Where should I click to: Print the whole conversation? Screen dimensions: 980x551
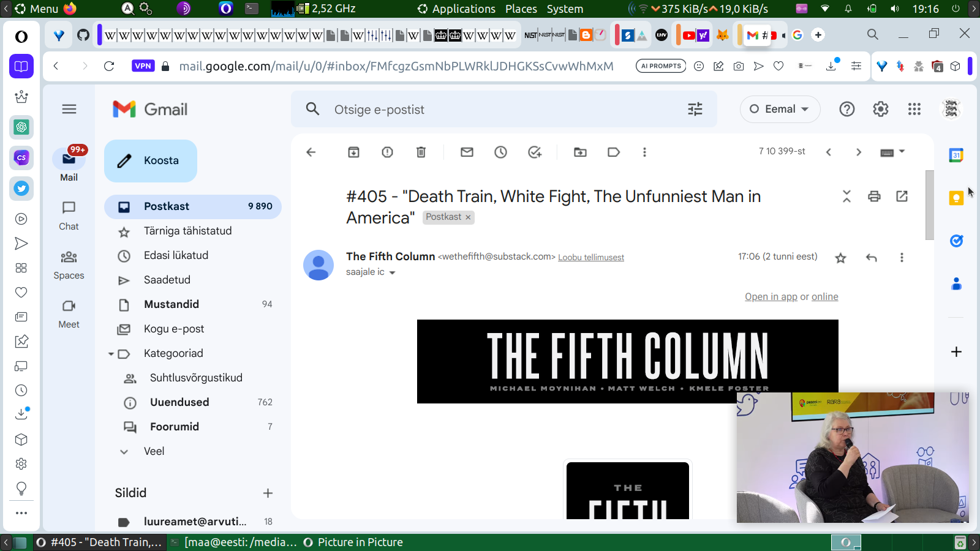875,197
